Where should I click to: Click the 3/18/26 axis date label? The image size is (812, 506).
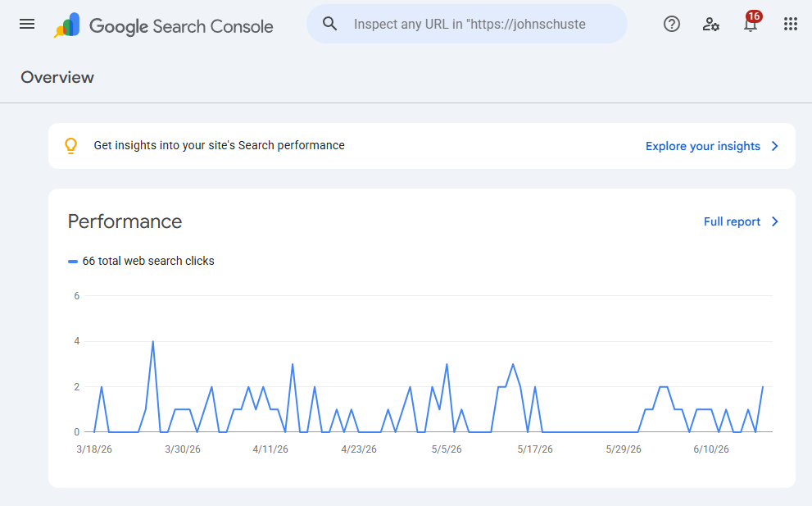94,449
